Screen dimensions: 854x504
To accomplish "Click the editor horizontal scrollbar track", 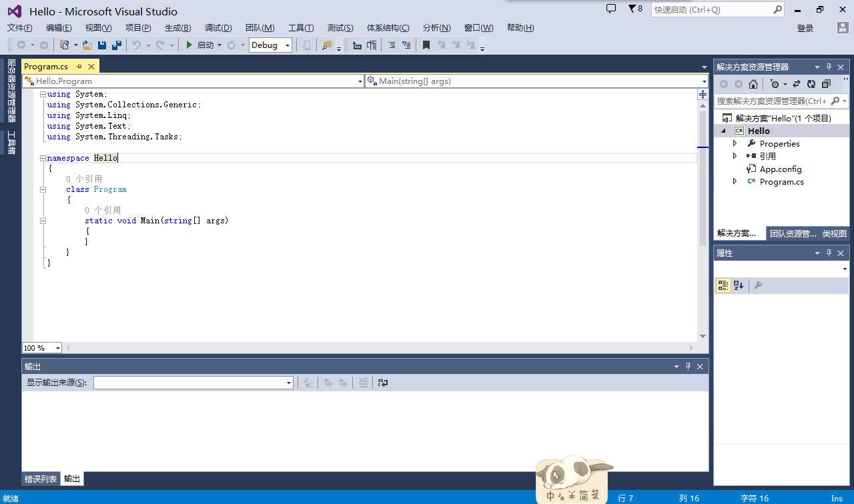I will (380, 348).
